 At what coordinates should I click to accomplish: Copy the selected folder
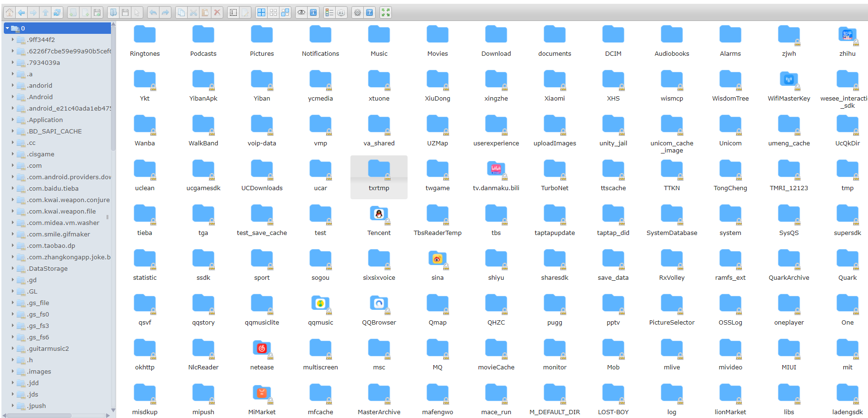(181, 12)
